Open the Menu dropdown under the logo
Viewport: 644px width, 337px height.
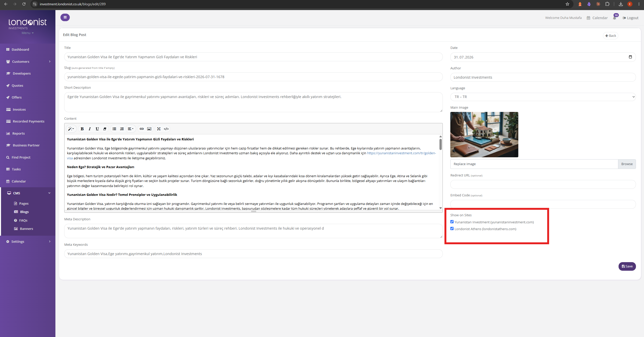(x=27, y=33)
